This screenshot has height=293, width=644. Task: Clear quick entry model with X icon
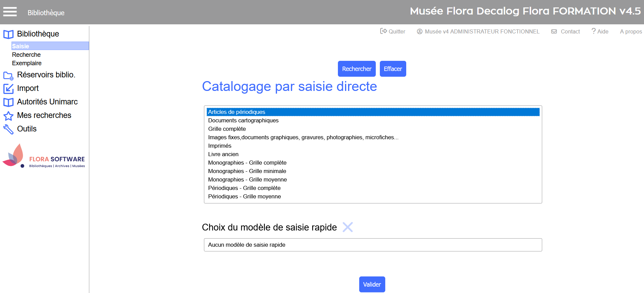point(347,227)
